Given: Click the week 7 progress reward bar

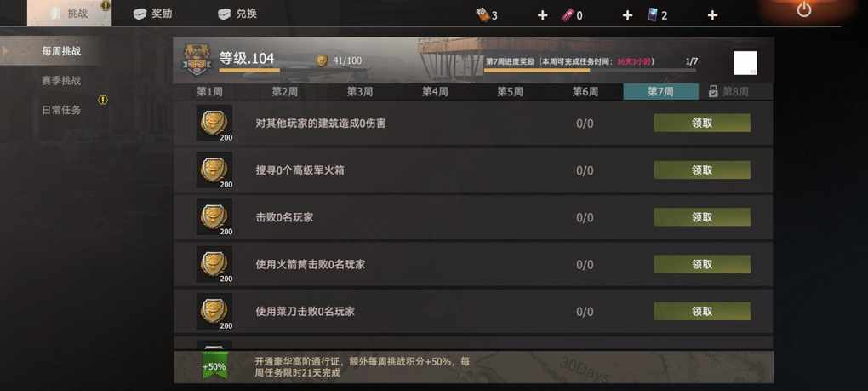Looking at the screenshot, I should pos(590,71).
